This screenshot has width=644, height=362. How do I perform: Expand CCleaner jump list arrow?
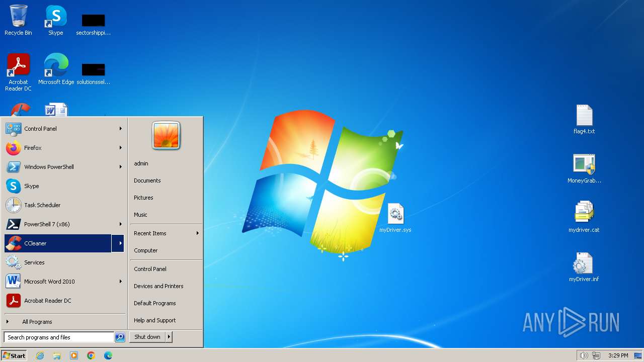click(118, 243)
